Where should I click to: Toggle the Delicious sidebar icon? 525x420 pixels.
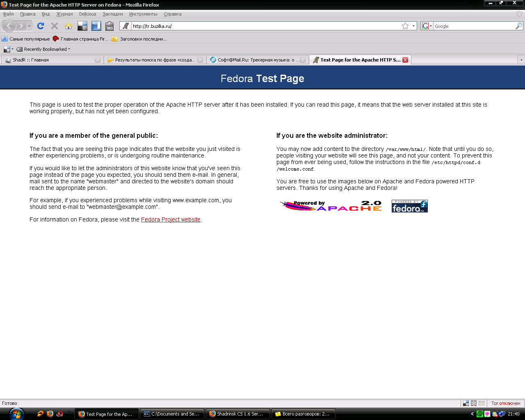tap(96, 26)
